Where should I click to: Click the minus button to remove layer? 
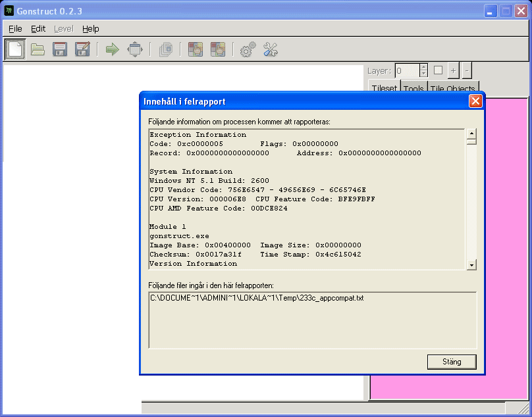(x=467, y=70)
